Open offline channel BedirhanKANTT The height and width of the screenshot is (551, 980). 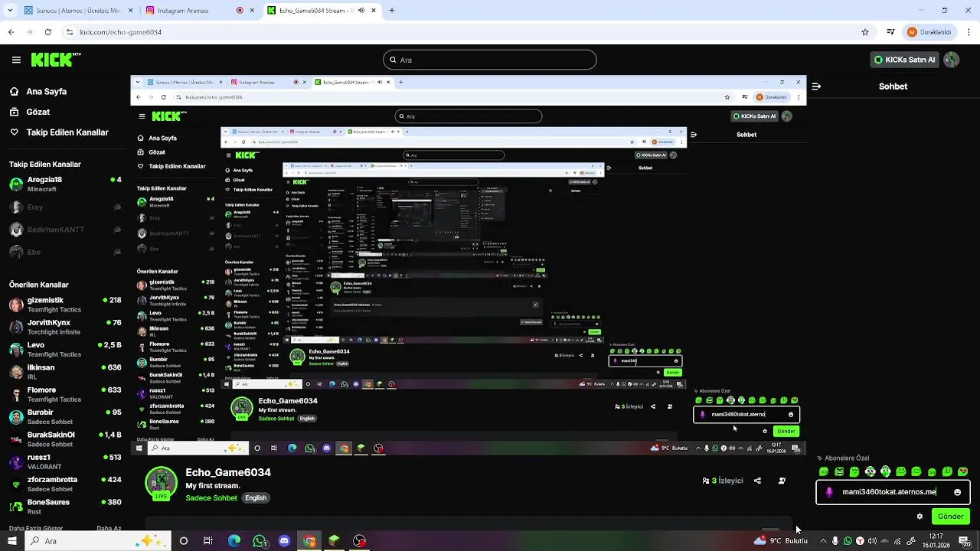(65, 230)
